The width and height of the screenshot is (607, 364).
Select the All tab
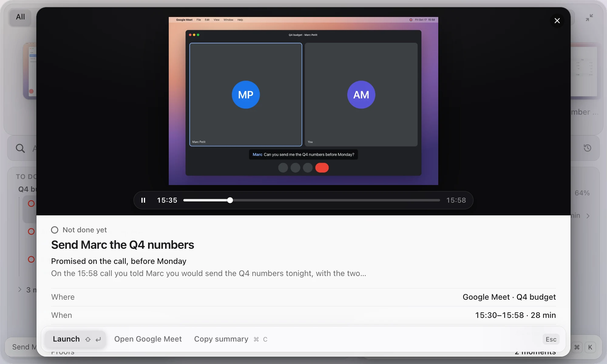tap(20, 17)
